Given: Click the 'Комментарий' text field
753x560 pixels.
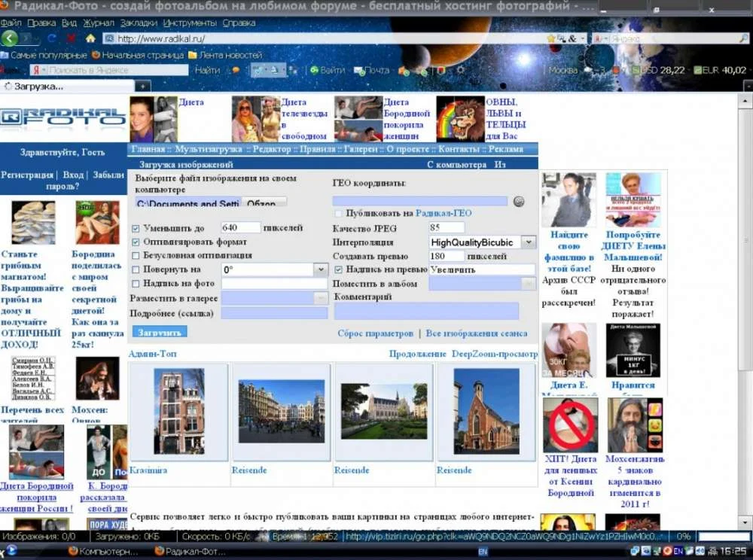Looking at the screenshot, I should click(x=426, y=311).
